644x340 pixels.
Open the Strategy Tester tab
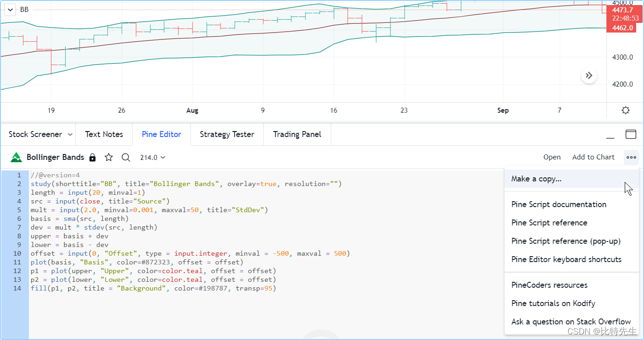227,134
